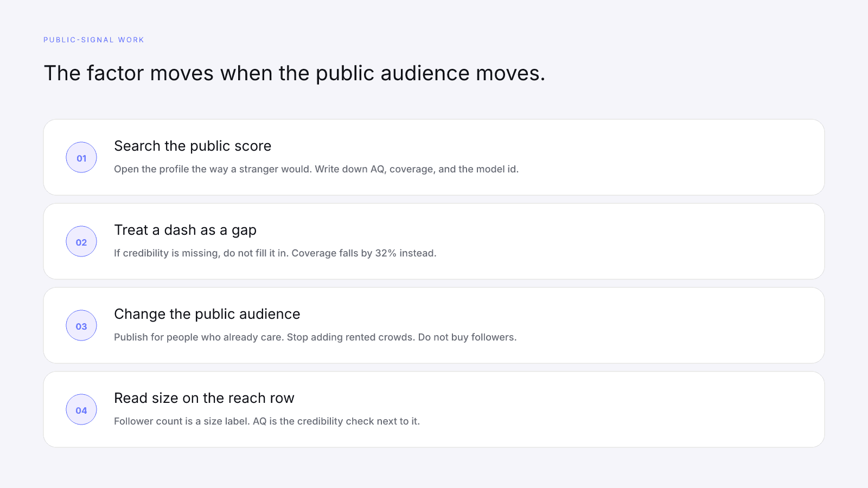
Task: Click the 'PUBLIC-SIGNAL WORK' label
Action: click(x=94, y=40)
